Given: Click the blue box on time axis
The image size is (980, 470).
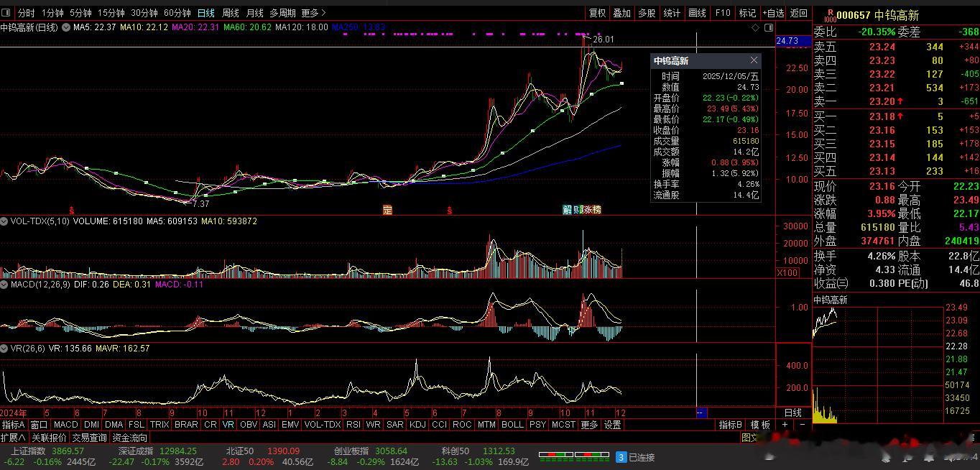Looking at the screenshot, I should click(x=702, y=413).
